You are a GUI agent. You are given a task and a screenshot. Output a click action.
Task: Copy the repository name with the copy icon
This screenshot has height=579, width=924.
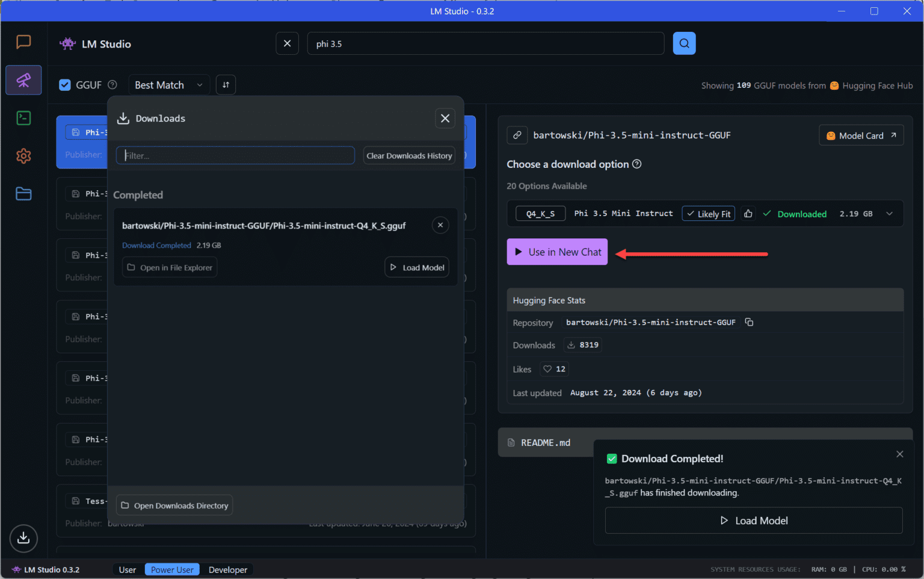coord(749,322)
